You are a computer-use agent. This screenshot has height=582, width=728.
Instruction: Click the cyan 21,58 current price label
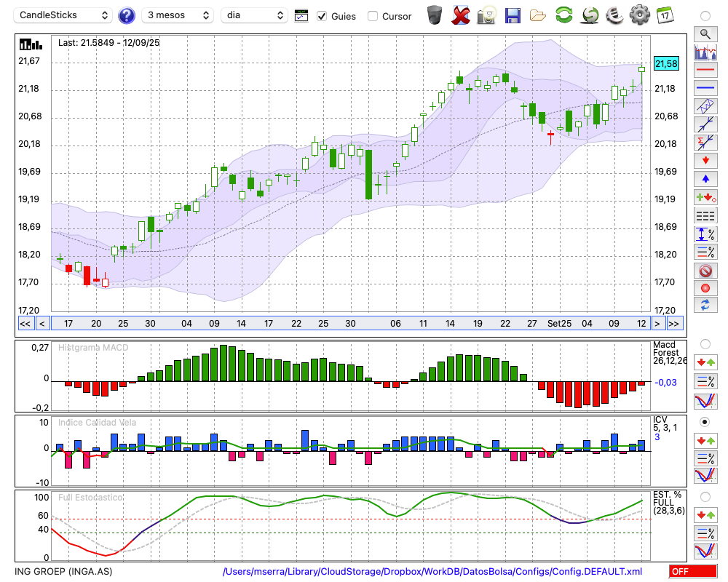(666, 63)
